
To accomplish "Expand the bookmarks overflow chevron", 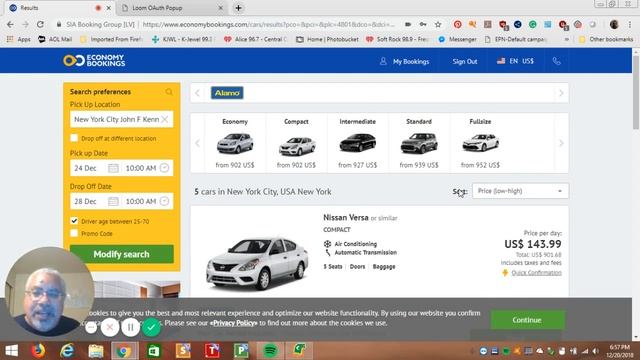I will (567, 40).
